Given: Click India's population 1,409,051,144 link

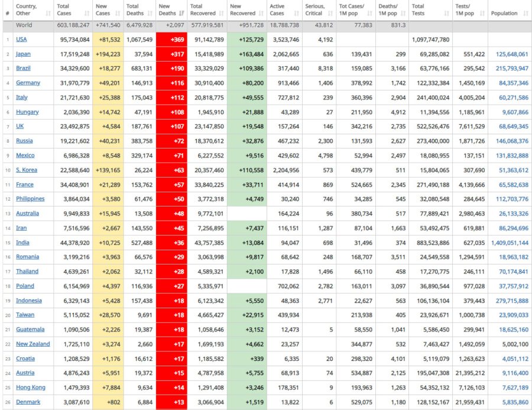Looking at the screenshot, I should pos(510,243).
